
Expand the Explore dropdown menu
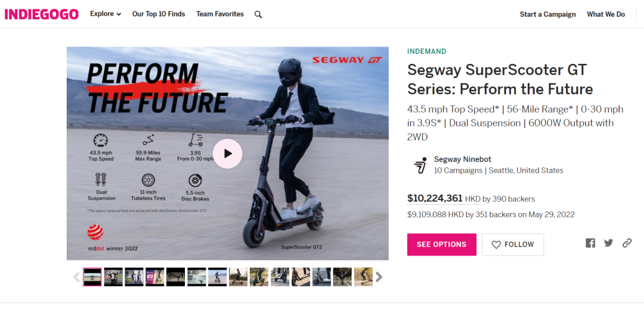(106, 14)
